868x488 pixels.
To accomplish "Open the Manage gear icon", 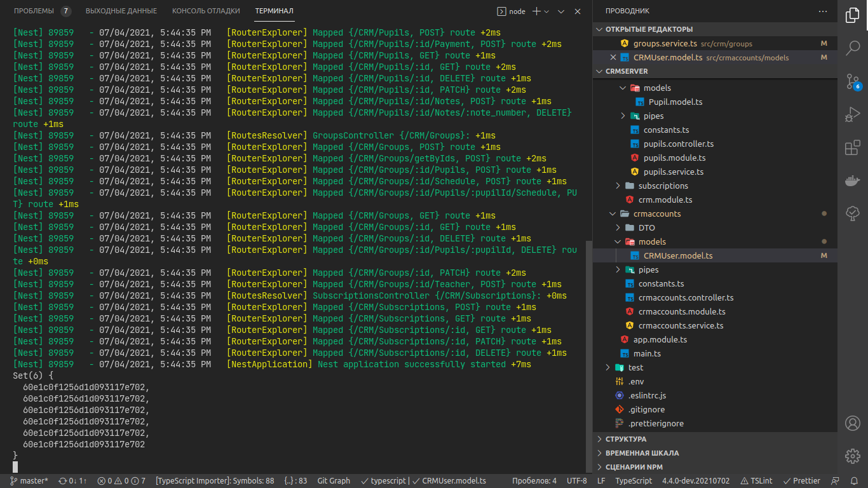I will [853, 456].
